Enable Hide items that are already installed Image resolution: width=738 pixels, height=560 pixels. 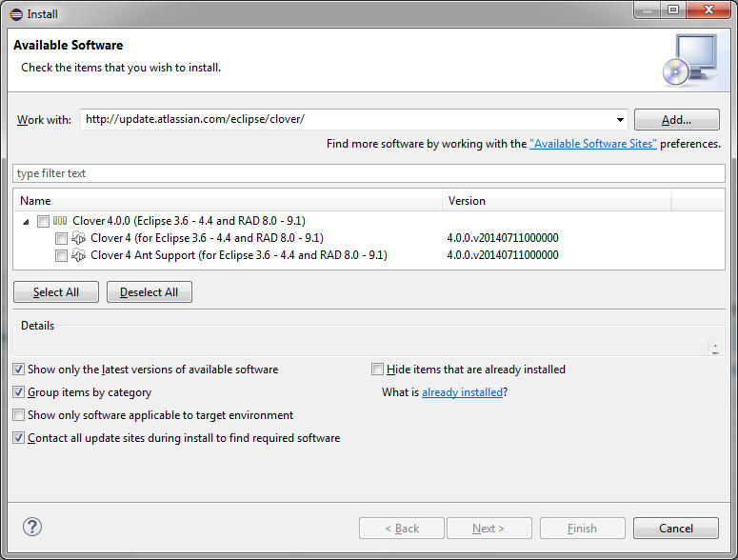click(378, 370)
